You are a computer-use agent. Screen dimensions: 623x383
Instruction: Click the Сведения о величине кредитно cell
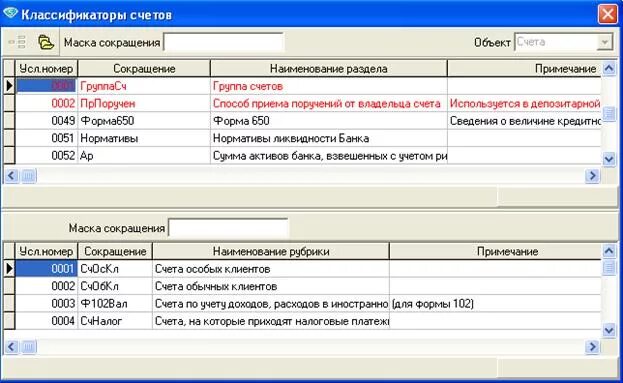point(524,121)
